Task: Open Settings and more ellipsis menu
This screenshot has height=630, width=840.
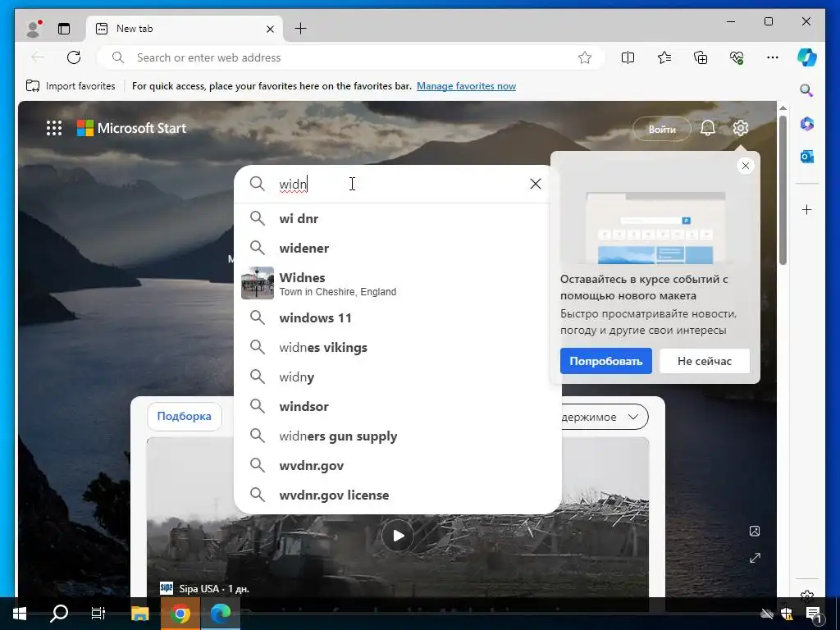Action: point(773,57)
